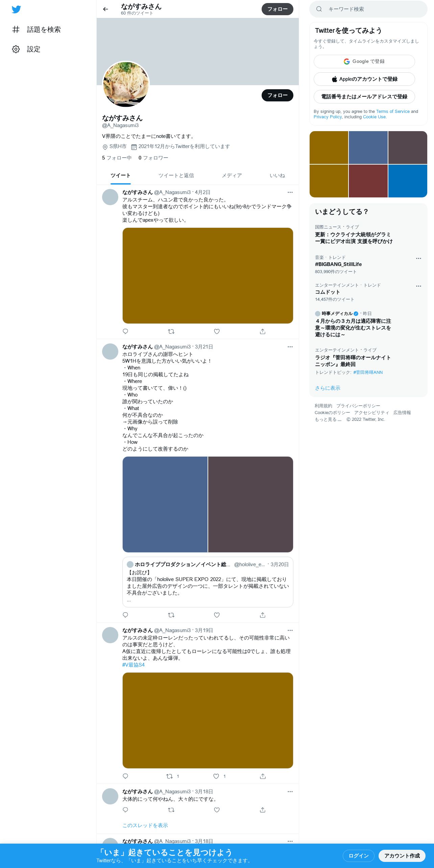This screenshot has height=868, width=434.
Task: Click the Twitter bird logo
Action: click(16, 9)
